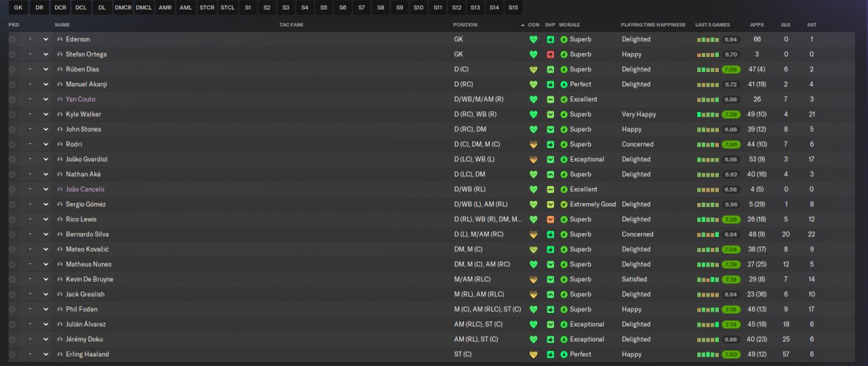Screen dimensions: 868x366
Task: Click Erling Haaland's 7.50 average rating badge
Action: [x=731, y=354]
